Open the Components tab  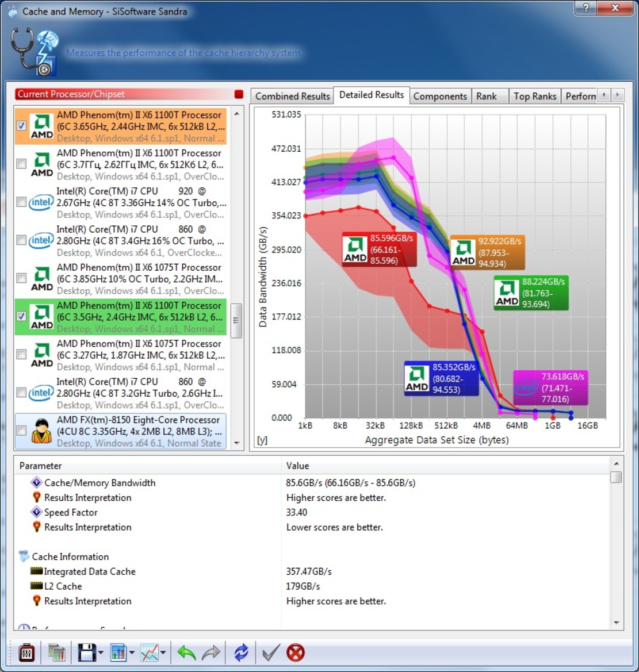pos(440,96)
